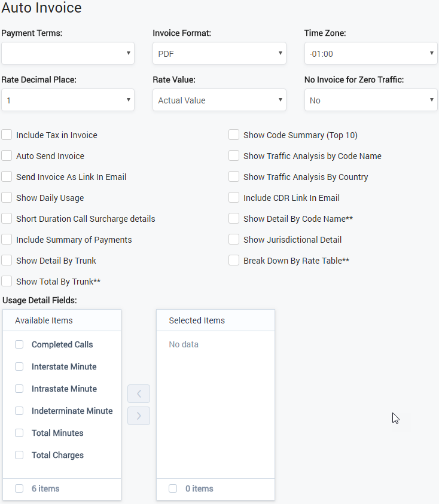Click the right arrow transfer button
The height and width of the screenshot is (504, 439).
[x=139, y=416]
